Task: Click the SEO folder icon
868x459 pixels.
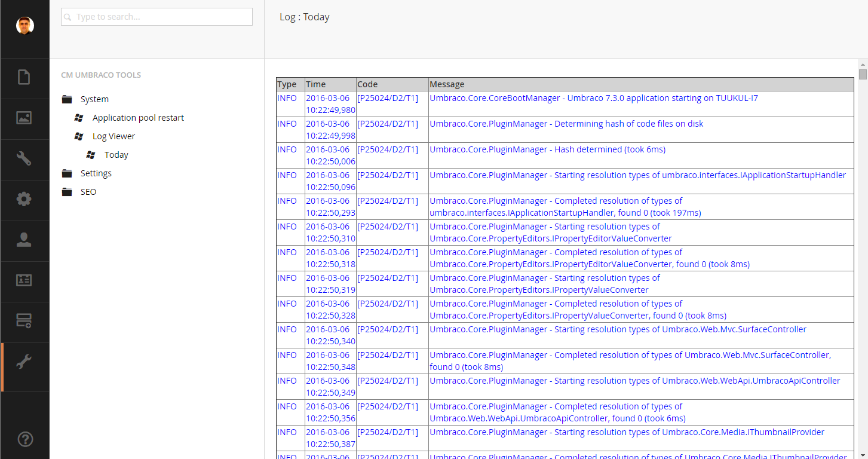Action: 67,192
